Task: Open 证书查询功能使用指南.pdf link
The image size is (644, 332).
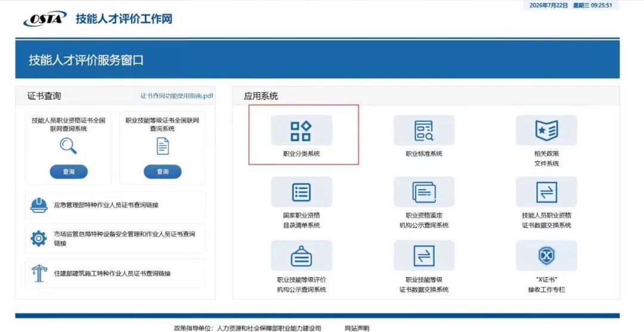Action: tap(177, 96)
